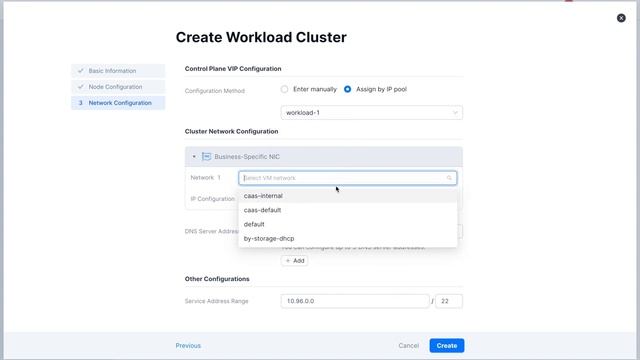Go to the Node Configuration step
Screen dimensions: 640x360
[x=118, y=87]
